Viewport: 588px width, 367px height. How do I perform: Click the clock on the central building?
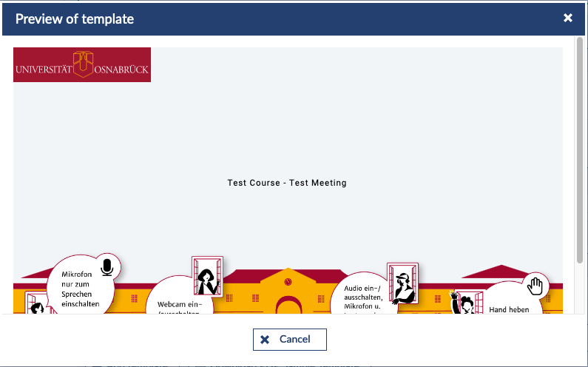click(x=288, y=281)
